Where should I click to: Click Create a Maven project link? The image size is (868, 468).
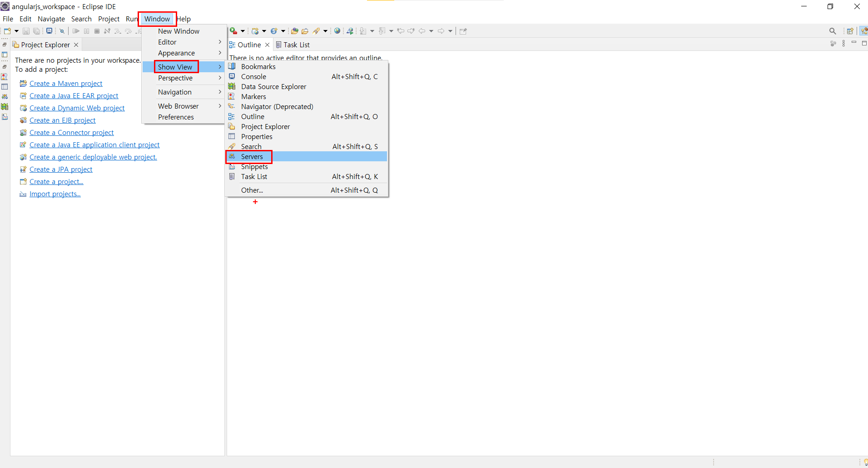(x=66, y=83)
